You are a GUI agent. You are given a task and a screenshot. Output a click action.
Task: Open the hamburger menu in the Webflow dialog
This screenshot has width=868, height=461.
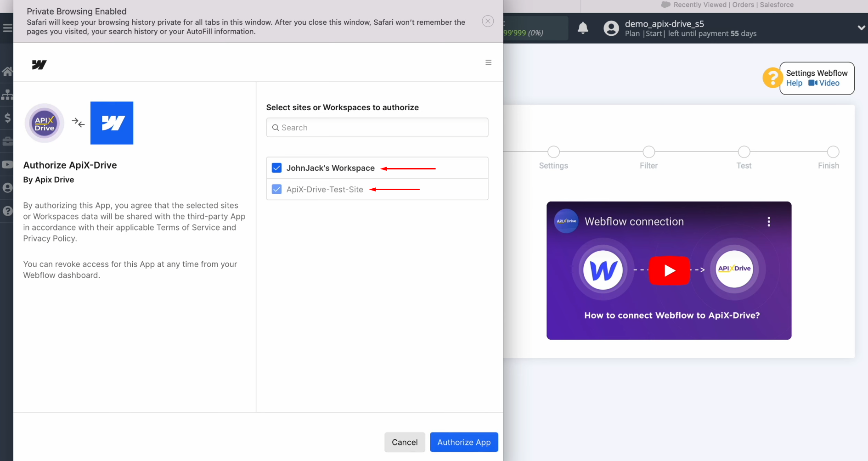tap(488, 62)
